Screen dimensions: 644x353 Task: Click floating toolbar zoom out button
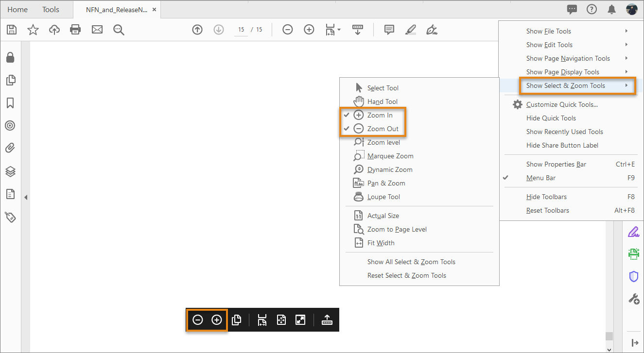pos(197,320)
